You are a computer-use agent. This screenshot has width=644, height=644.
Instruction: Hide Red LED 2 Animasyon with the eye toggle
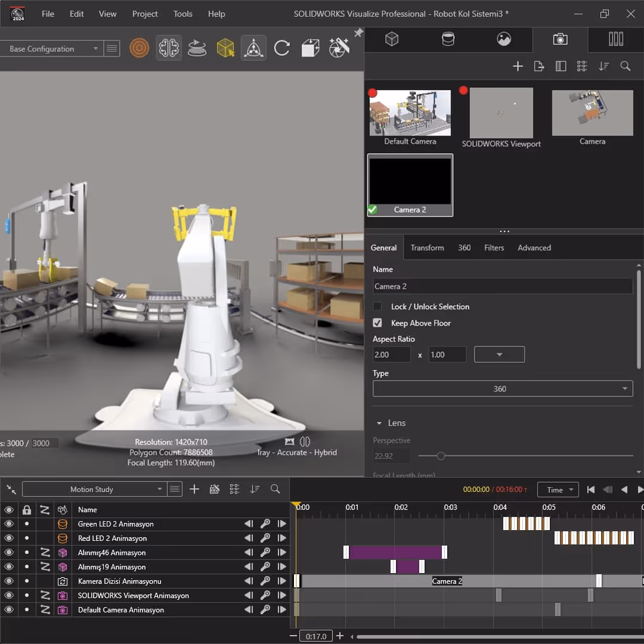8,538
